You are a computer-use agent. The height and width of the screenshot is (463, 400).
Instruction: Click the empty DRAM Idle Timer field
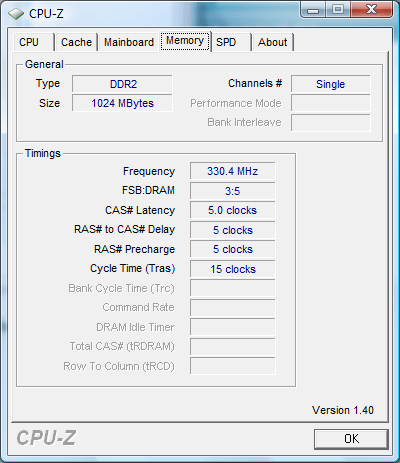[233, 327]
